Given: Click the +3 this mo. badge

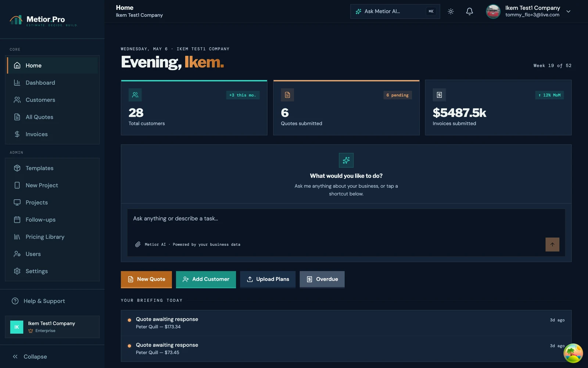Looking at the screenshot, I should (243, 95).
